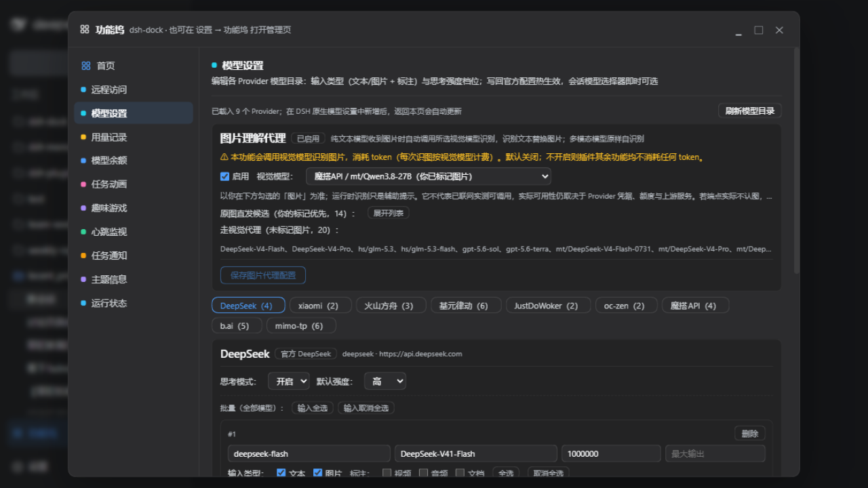868x488 pixels.
Task: Click the 功能坞 grid icon in title bar
Action: 85,30
